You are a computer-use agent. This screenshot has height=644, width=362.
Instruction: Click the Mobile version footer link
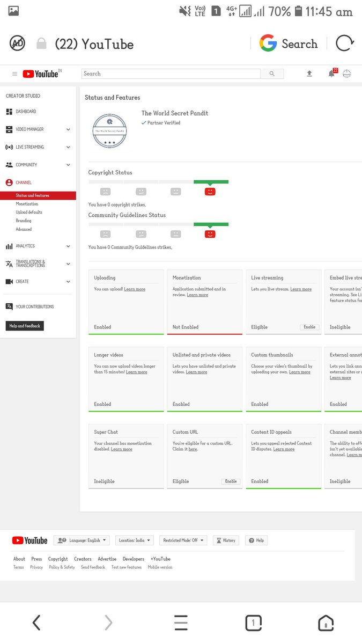[160, 567]
